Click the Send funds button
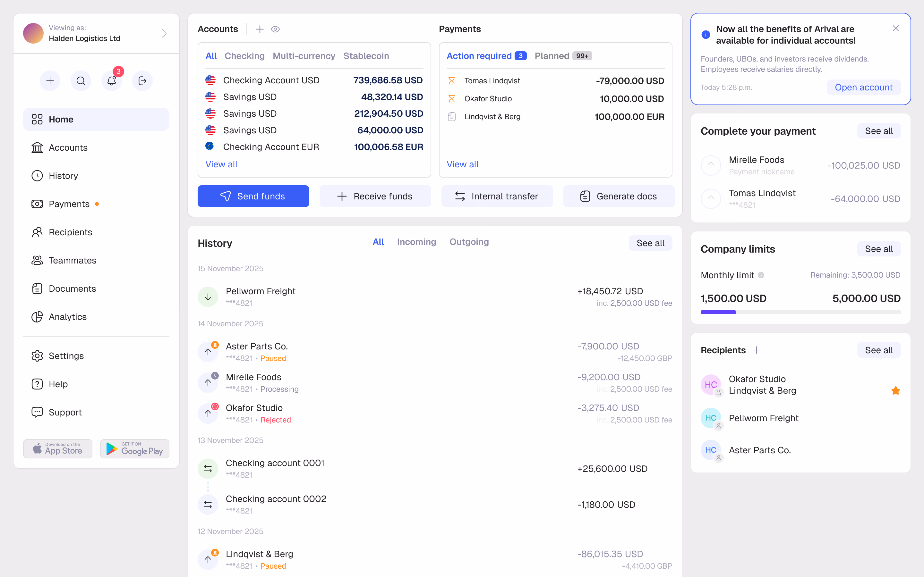The image size is (924, 577). point(253,196)
